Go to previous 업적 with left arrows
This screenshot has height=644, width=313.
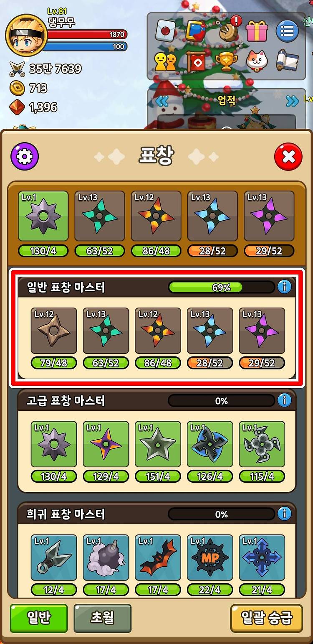point(161,101)
